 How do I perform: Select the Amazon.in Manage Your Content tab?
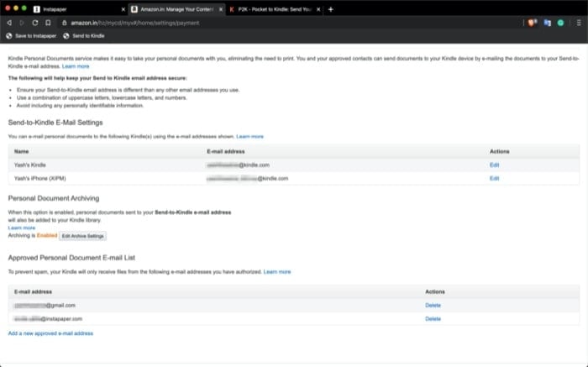click(x=176, y=9)
